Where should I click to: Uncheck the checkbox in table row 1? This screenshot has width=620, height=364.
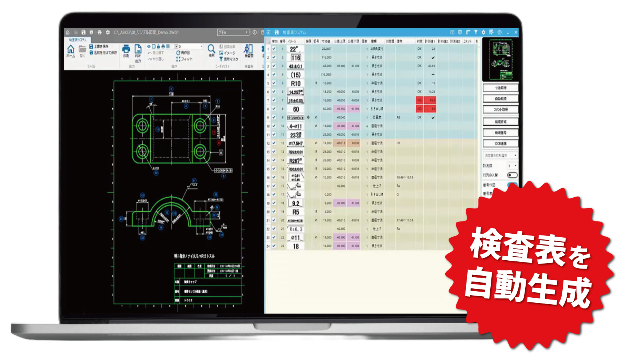[274, 49]
